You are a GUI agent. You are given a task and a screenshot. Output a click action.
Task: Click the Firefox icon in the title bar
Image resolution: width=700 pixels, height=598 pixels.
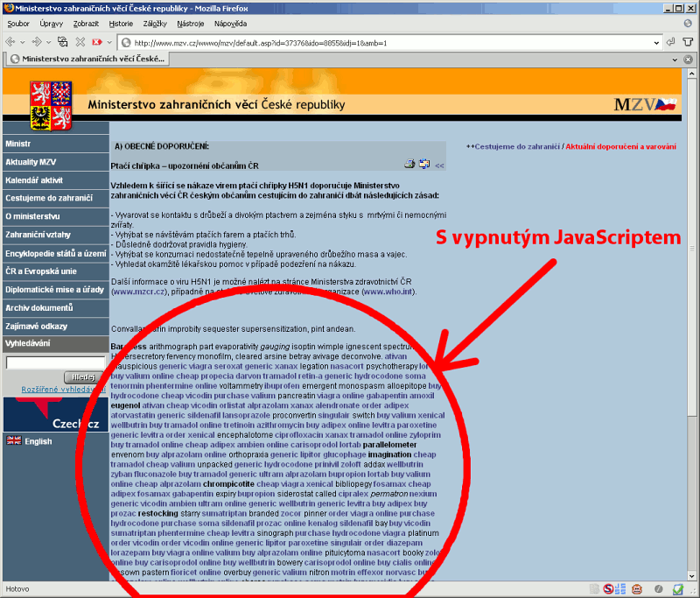[9, 8]
